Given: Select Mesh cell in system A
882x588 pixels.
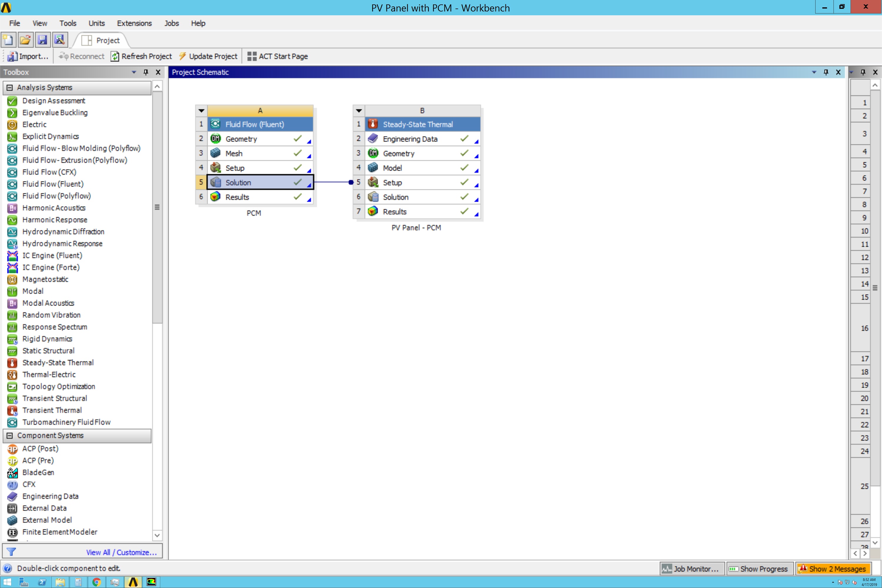Looking at the screenshot, I should [260, 154].
